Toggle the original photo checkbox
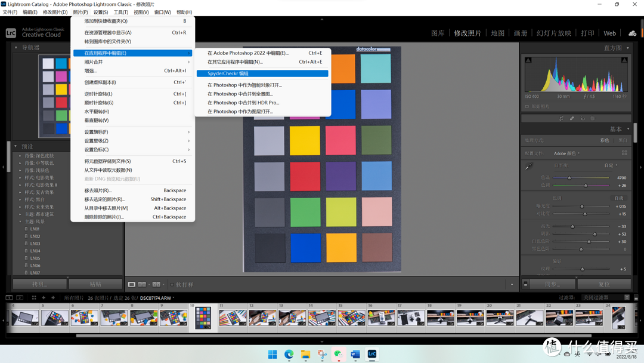Viewport: 644px width, 363px height. click(x=527, y=106)
